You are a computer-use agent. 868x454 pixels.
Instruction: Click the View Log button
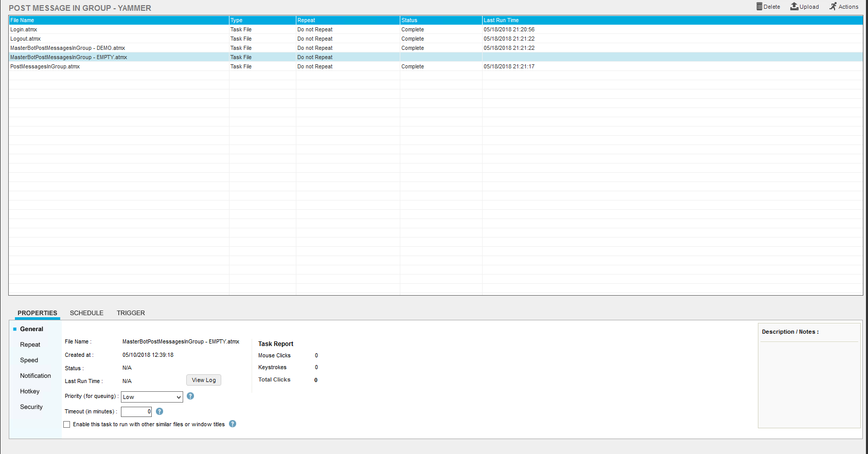tap(204, 380)
